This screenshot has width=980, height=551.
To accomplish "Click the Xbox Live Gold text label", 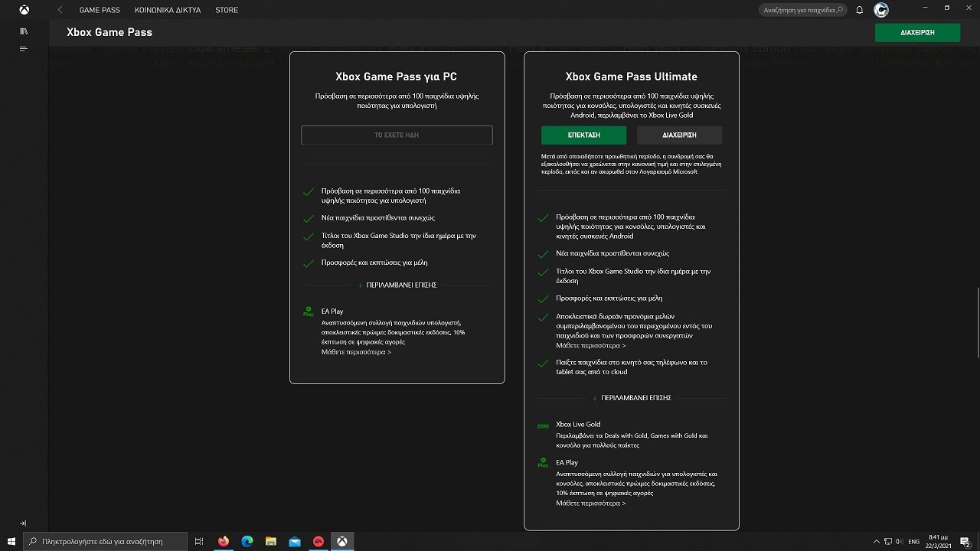I will (578, 424).
